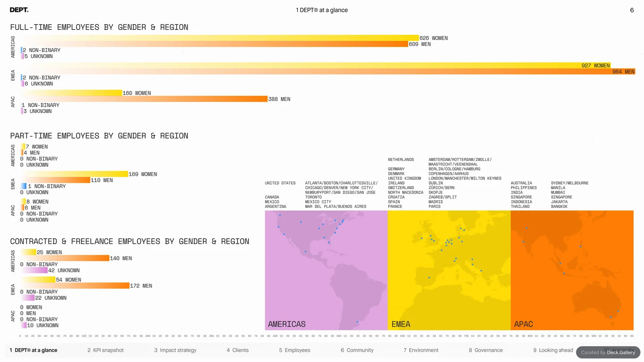This screenshot has height=362, width=644.
Task: Select the EMEA yellow map panel
Action: point(449,270)
